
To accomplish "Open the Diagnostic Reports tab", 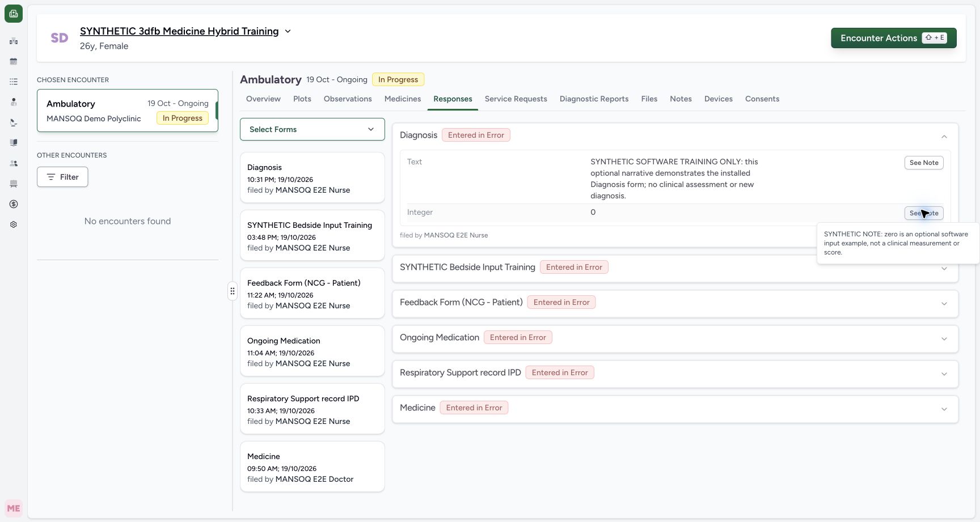I will [594, 99].
